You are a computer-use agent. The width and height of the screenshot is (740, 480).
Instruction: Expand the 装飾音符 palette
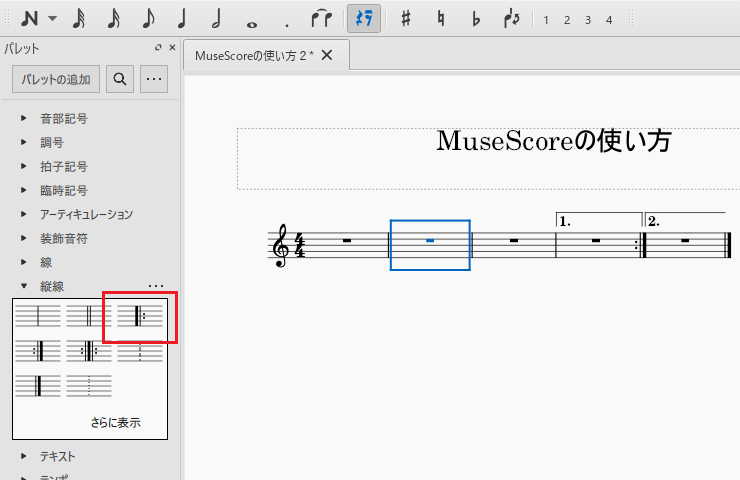coord(24,238)
